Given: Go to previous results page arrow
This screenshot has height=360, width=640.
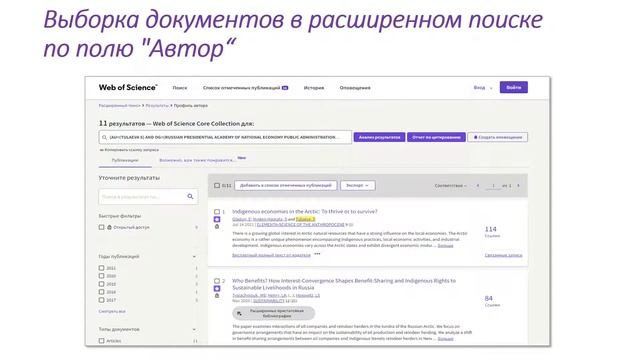Looking at the screenshot, I should [478, 186].
